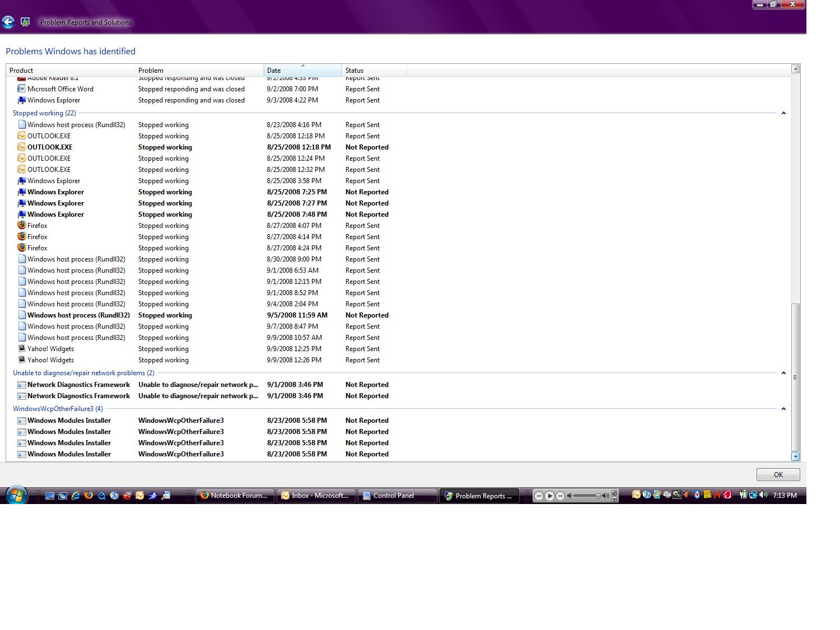Image resolution: width=840 pixels, height=630 pixels.
Task: Switch to Inbox - Microsoft taskbar window
Action: coord(316,496)
